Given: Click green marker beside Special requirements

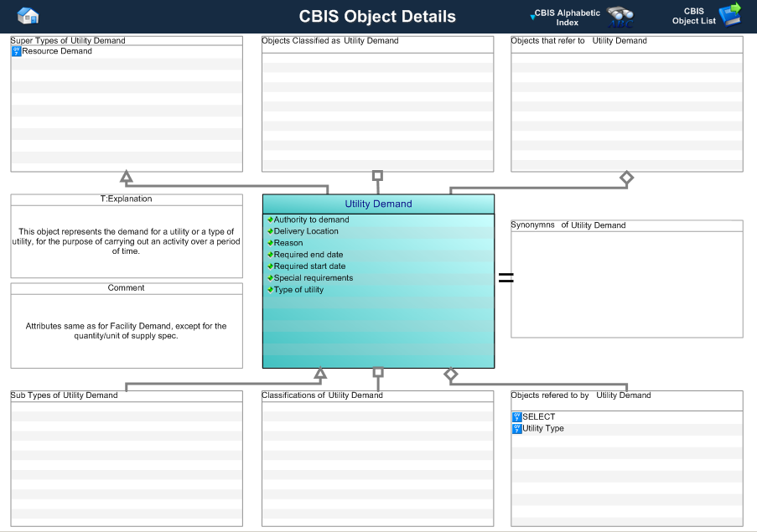Looking at the screenshot, I should (x=270, y=278).
